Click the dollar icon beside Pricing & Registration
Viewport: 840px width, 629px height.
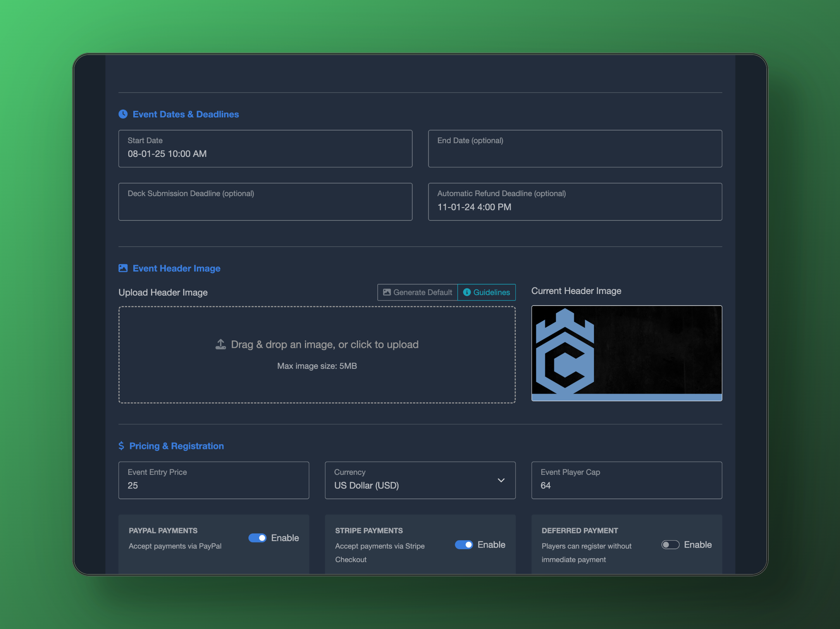121,446
